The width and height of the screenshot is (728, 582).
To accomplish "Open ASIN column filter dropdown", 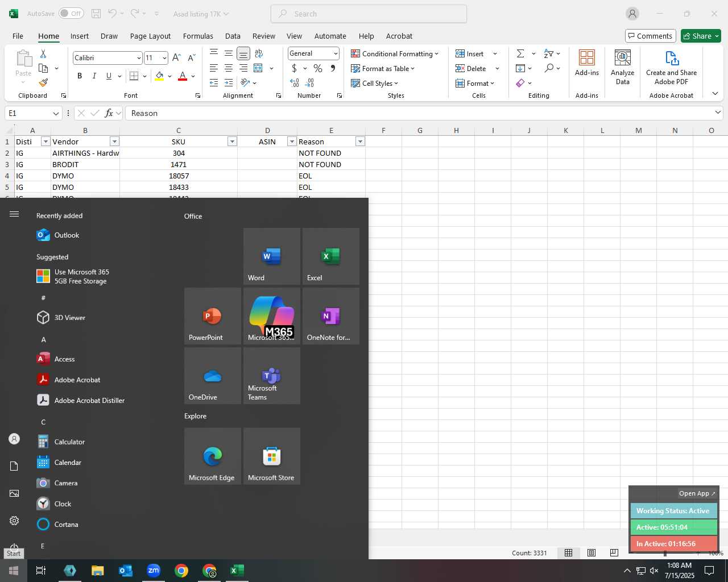I will (292, 142).
